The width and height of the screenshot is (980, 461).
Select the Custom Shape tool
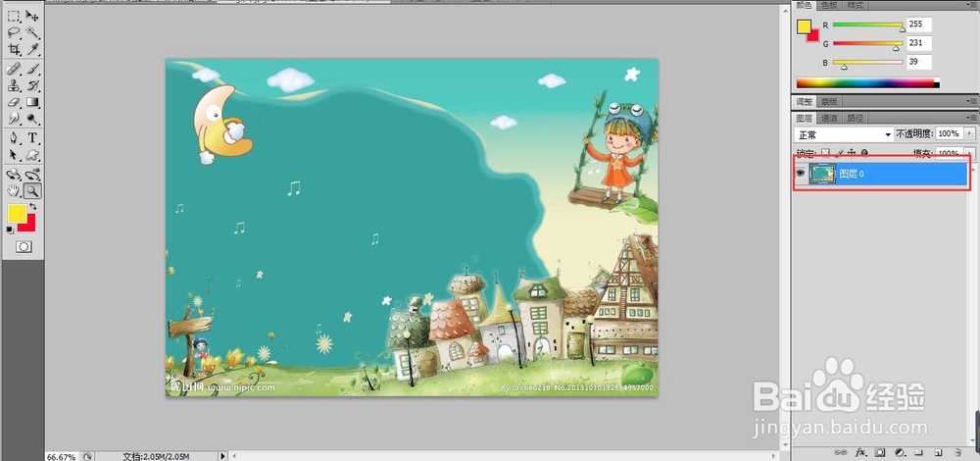[32, 155]
